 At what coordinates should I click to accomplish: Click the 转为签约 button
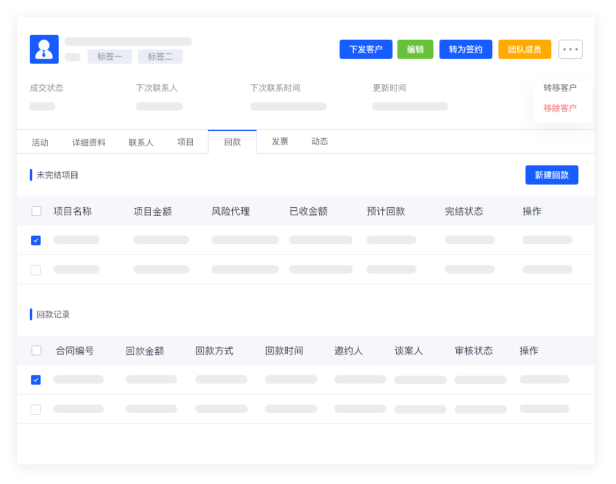tap(465, 49)
